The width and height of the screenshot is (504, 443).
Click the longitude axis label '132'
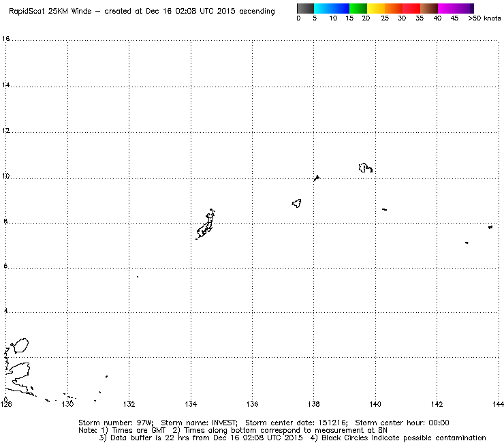pos(129,404)
